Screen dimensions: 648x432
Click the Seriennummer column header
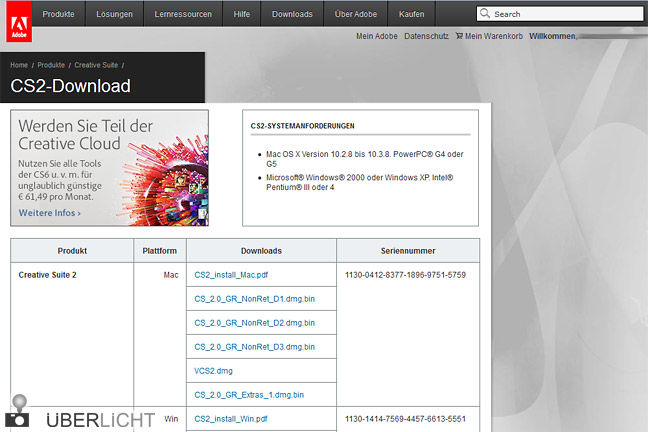[x=408, y=251]
